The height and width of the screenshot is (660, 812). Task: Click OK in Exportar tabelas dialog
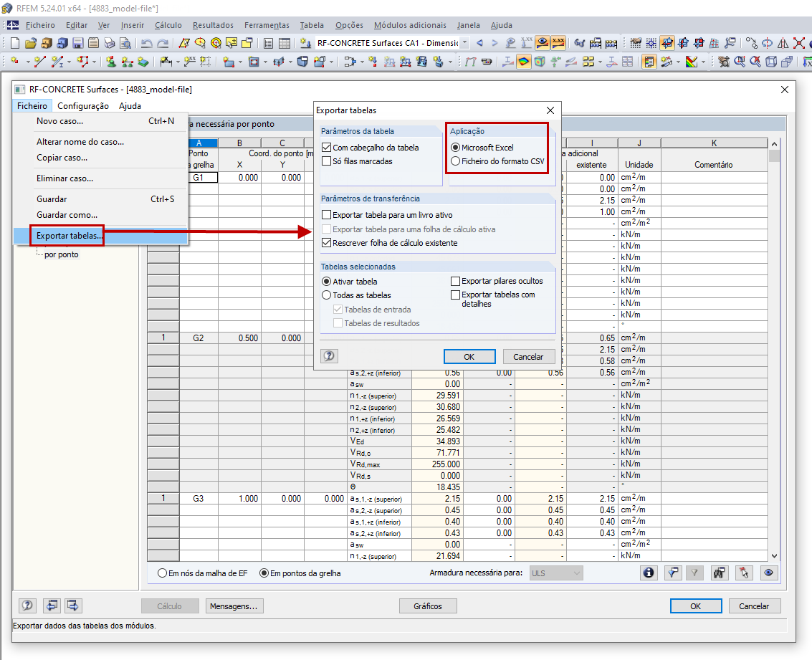469,357
